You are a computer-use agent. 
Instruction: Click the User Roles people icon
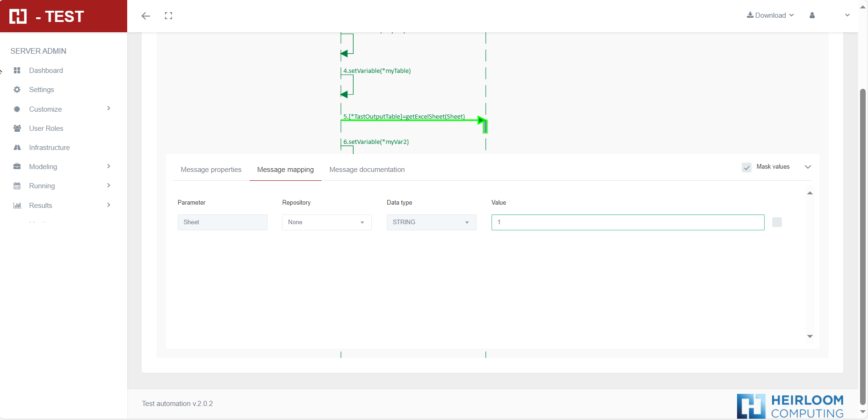[x=17, y=128]
